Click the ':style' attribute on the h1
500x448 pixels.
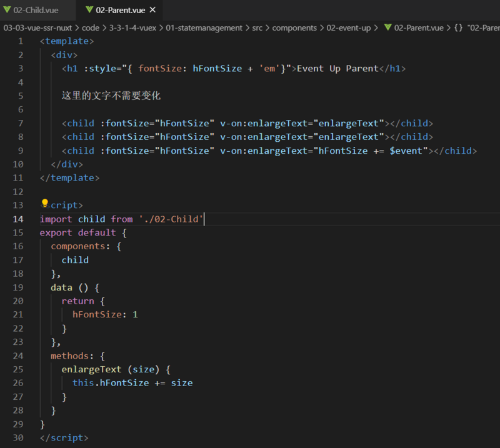pyautogui.click(x=100, y=69)
